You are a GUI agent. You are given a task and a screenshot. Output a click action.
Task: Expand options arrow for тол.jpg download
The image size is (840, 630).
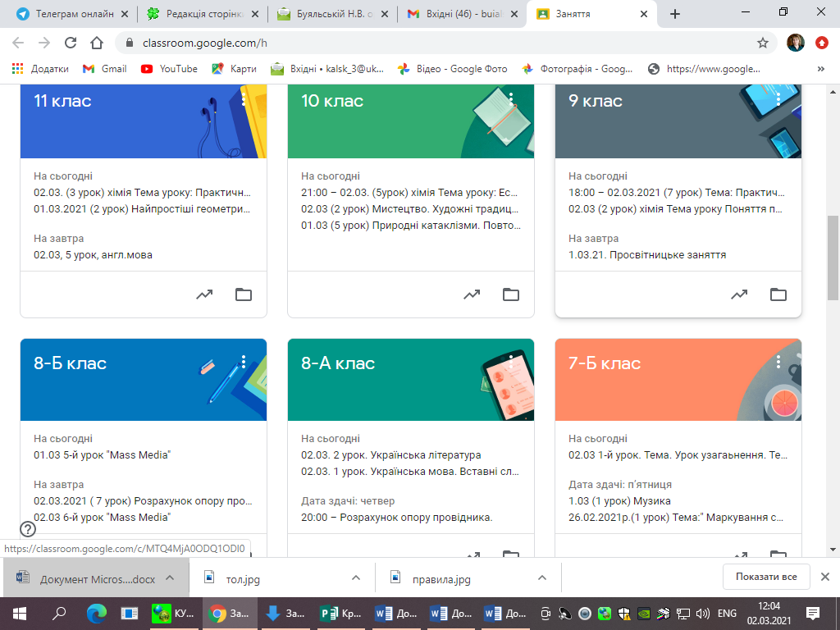tap(356, 577)
